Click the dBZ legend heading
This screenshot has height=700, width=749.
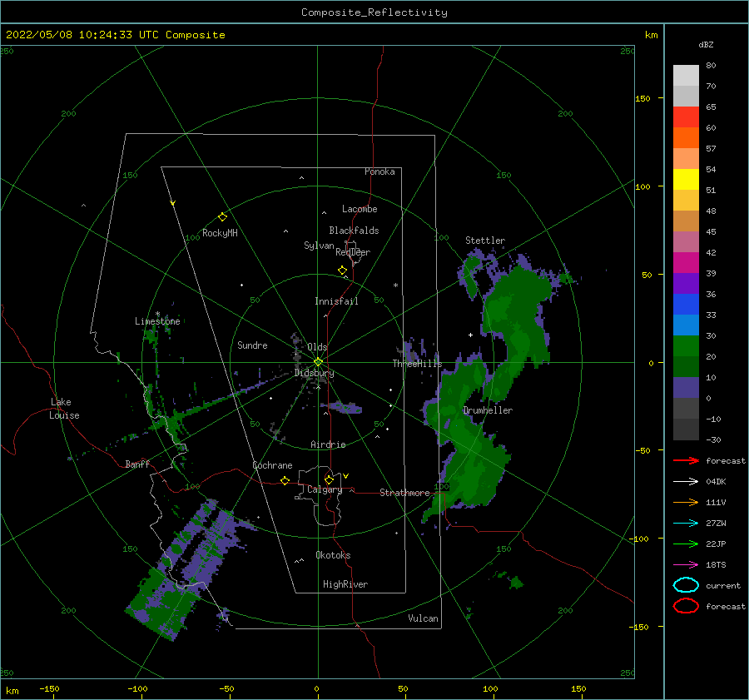706,45
